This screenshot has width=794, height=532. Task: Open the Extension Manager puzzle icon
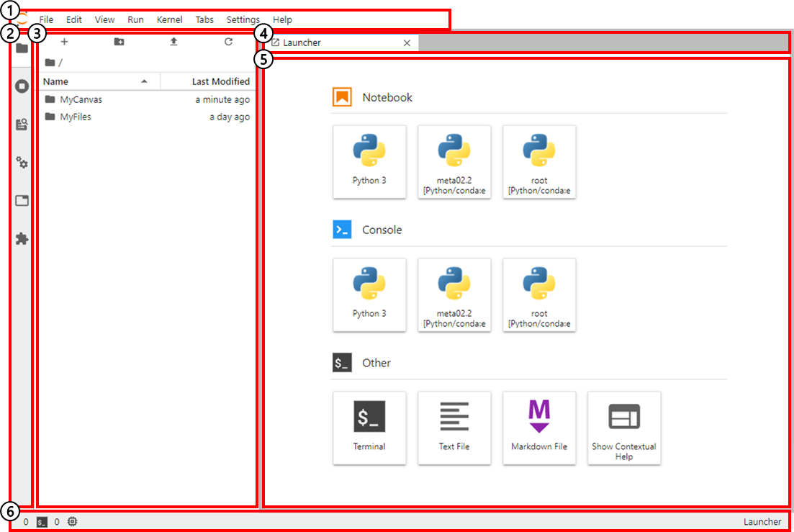click(22, 238)
